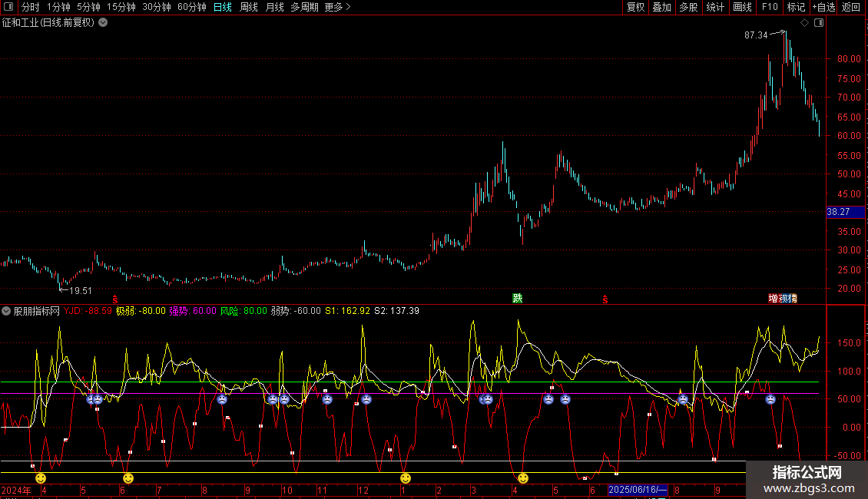The image size is (868, 499).
Task: Click yellow smiley signal near June 2024
Action: click(128, 478)
